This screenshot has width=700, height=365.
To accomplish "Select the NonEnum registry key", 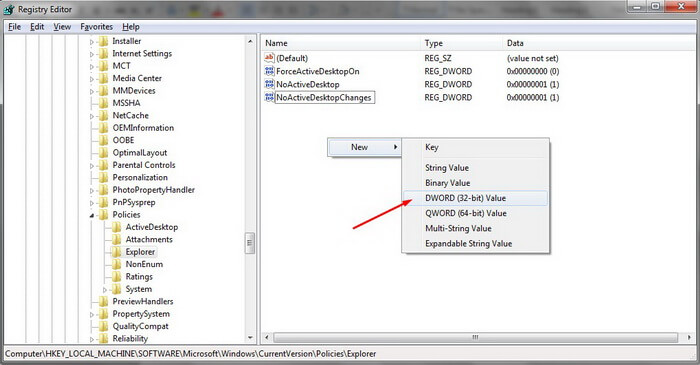I will coord(144,264).
